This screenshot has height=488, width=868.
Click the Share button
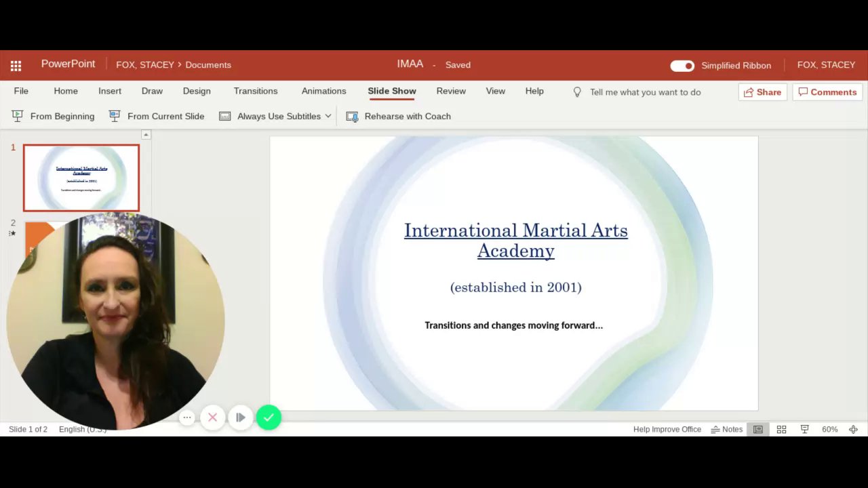(x=762, y=92)
